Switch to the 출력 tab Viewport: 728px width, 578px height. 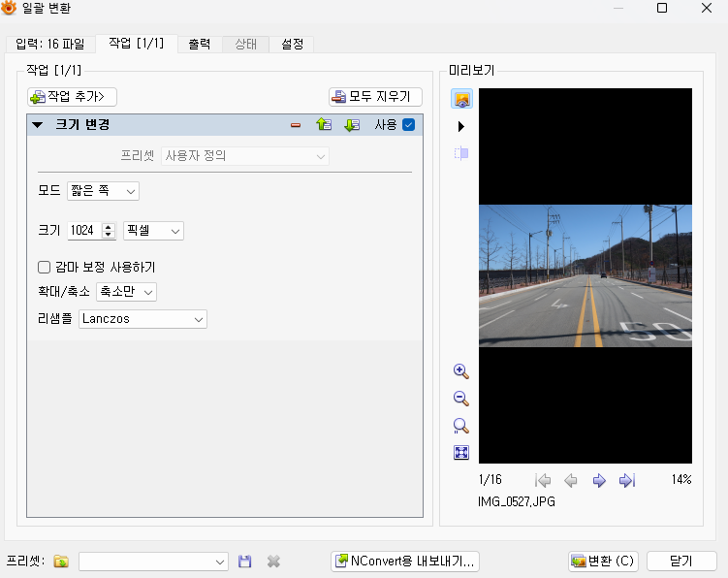click(x=200, y=45)
